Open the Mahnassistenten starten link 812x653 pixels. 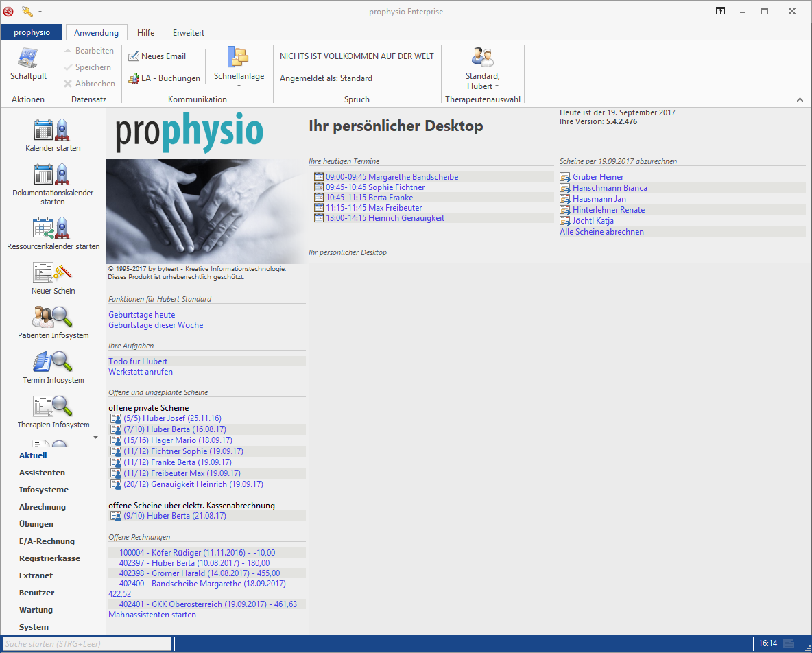coord(152,615)
